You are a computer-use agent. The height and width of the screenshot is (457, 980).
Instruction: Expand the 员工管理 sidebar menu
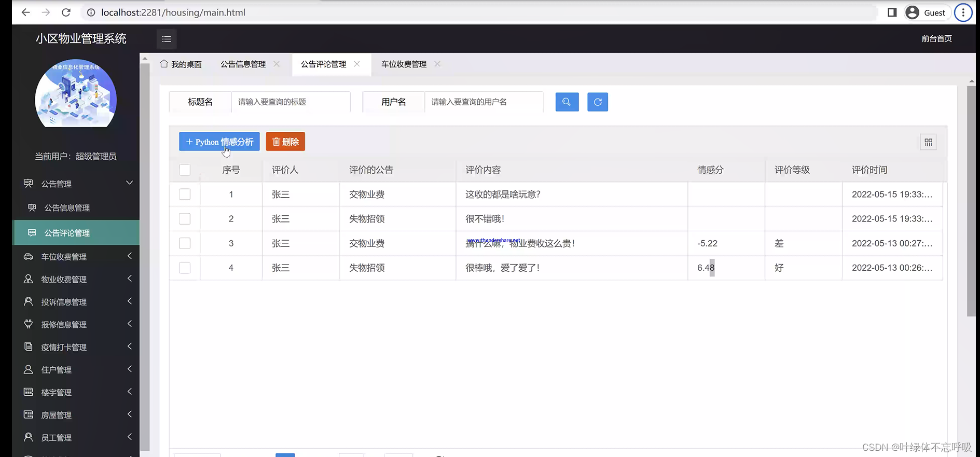pos(76,437)
